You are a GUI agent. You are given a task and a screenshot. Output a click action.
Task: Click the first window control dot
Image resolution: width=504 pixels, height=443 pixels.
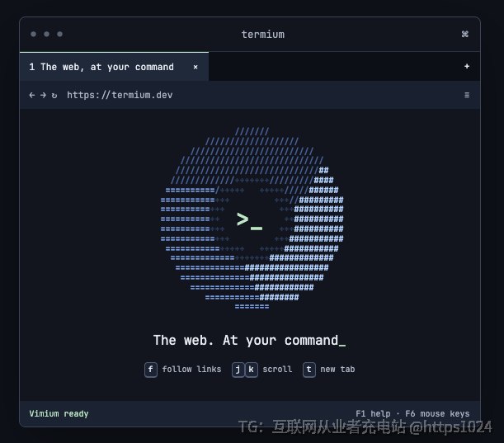pos(34,34)
